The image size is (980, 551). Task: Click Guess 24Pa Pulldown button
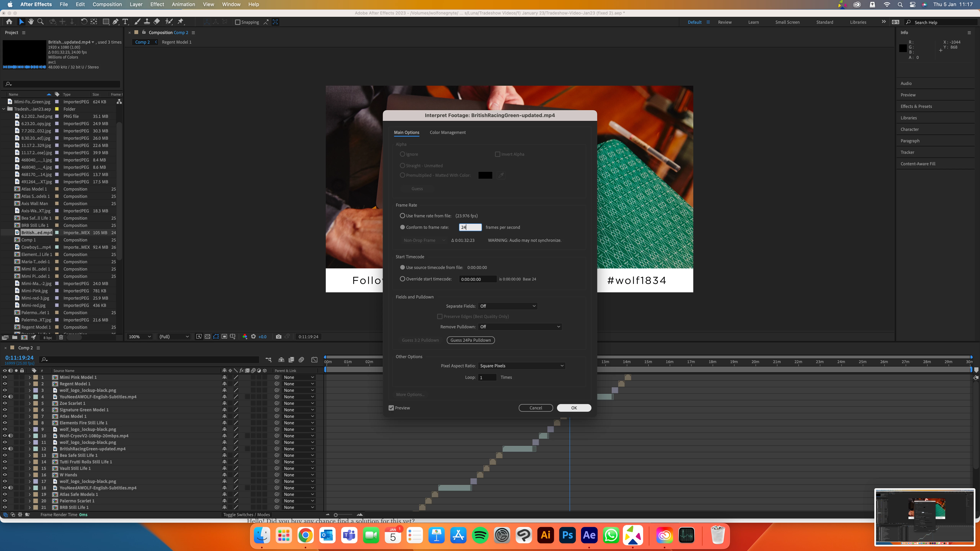pyautogui.click(x=471, y=340)
